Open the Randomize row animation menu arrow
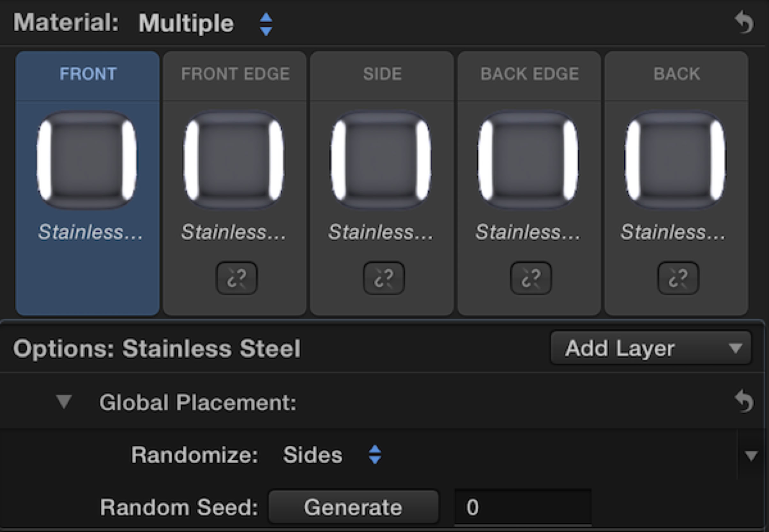This screenshot has height=532, width=769. pyautogui.click(x=751, y=455)
